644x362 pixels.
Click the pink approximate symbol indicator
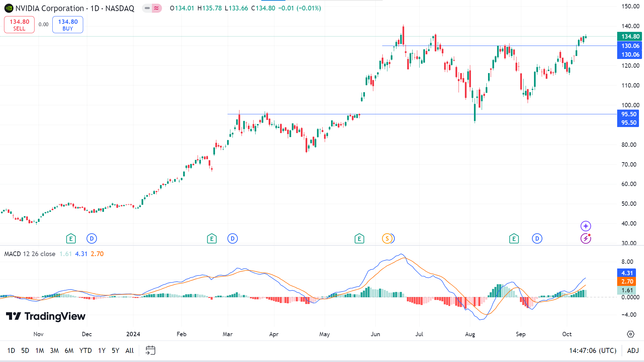point(157,8)
